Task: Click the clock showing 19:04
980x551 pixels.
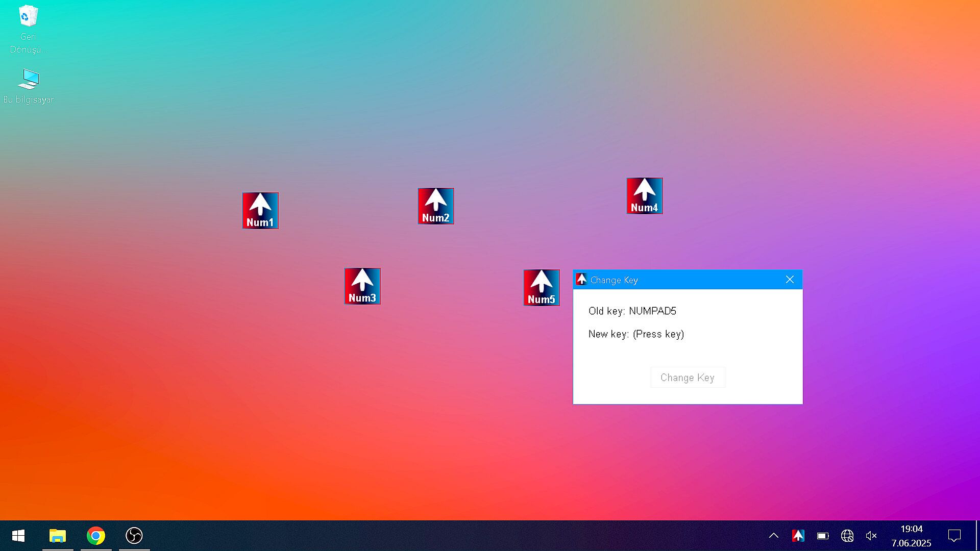Action: click(x=911, y=536)
